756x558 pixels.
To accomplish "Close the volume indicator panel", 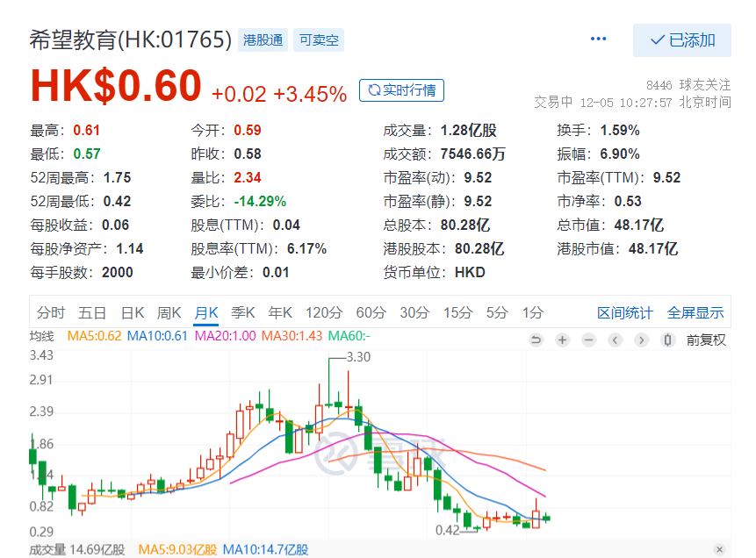I will coord(720,549).
